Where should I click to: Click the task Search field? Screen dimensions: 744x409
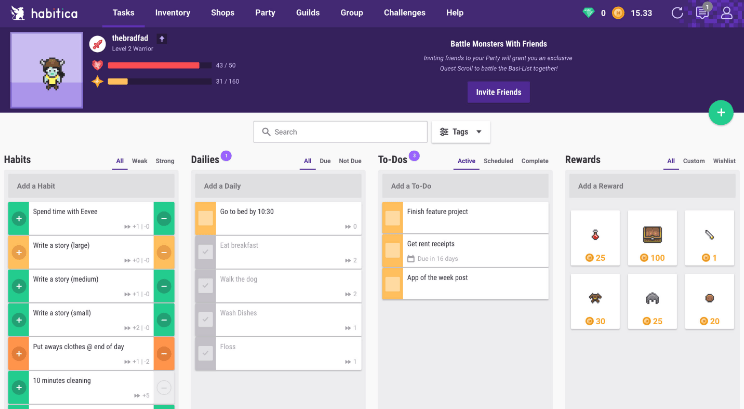(340, 132)
